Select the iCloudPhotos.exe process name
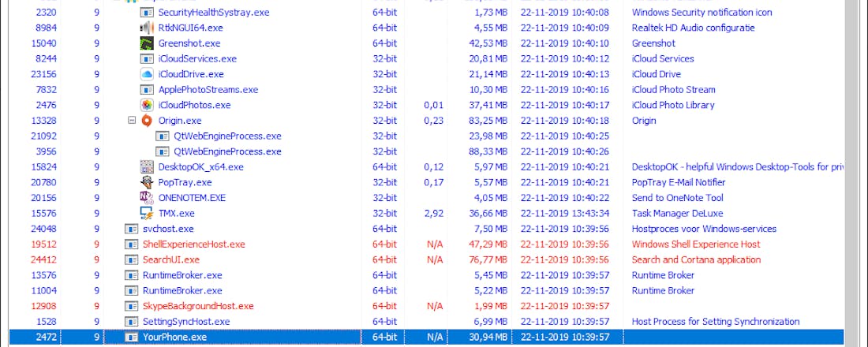 [x=194, y=105]
